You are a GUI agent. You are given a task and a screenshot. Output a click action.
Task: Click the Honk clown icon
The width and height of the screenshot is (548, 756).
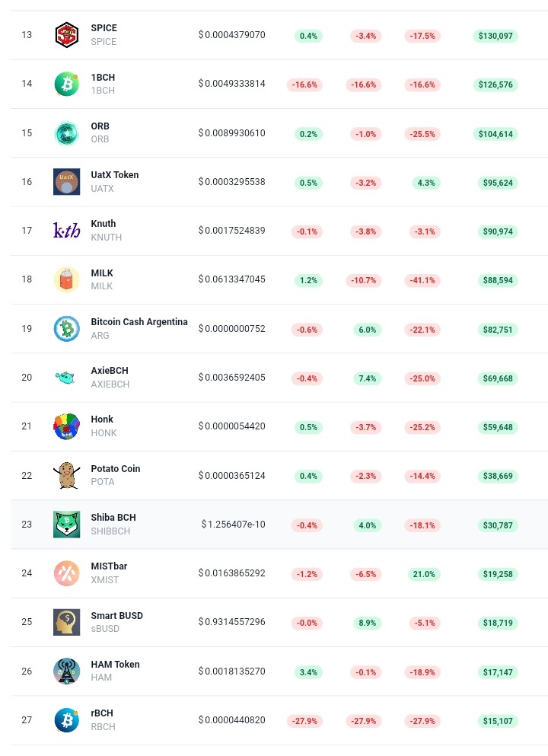(66, 426)
